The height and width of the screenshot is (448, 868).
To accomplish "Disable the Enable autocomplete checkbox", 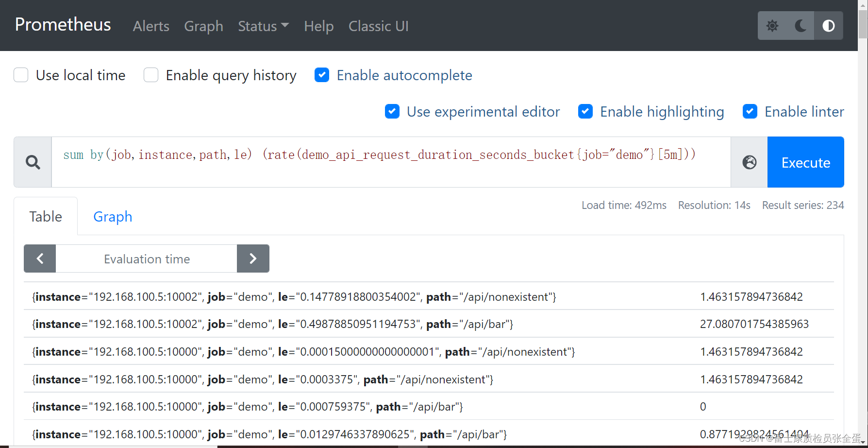I will tap(322, 75).
